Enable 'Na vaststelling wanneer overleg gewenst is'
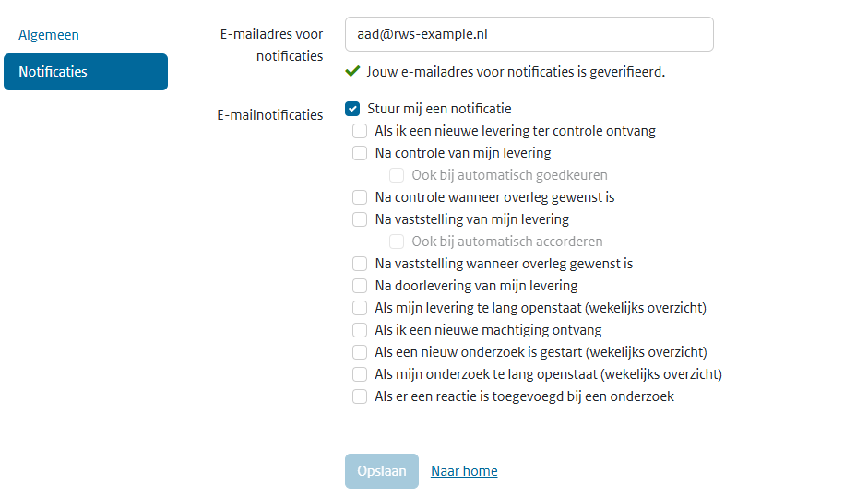868x496 pixels. [x=360, y=264]
